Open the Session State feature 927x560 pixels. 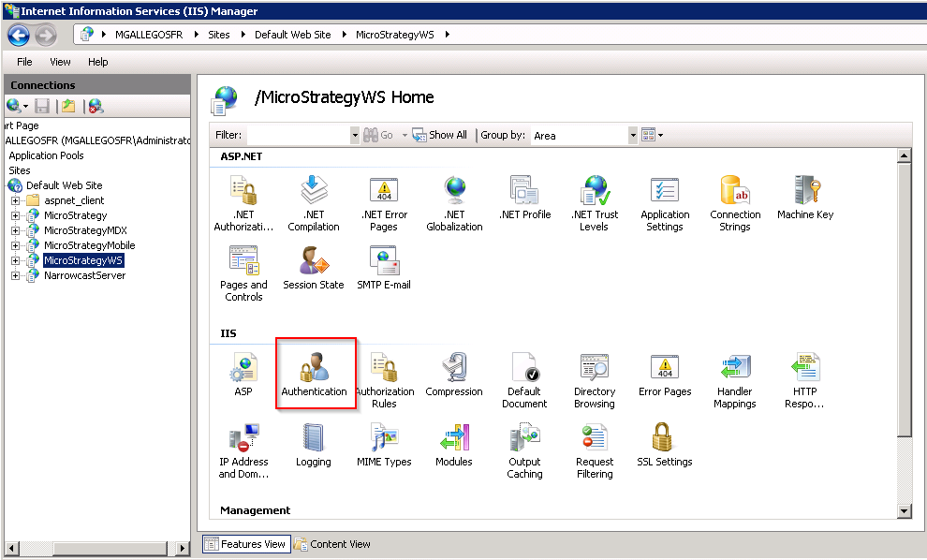point(314,267)
